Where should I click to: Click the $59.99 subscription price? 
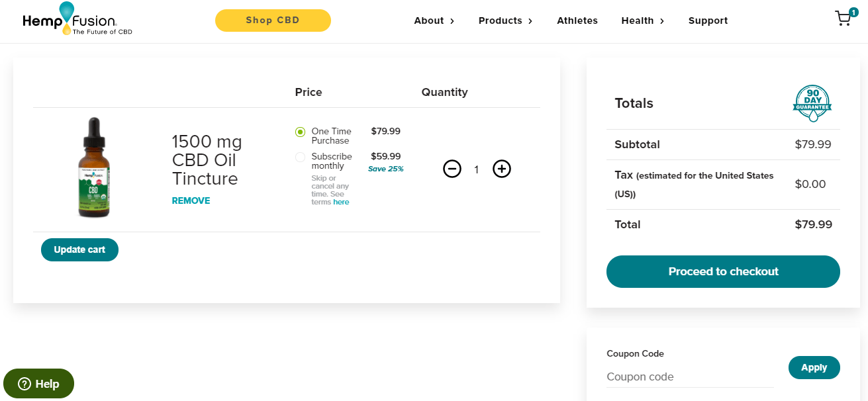tap(386, 156)
